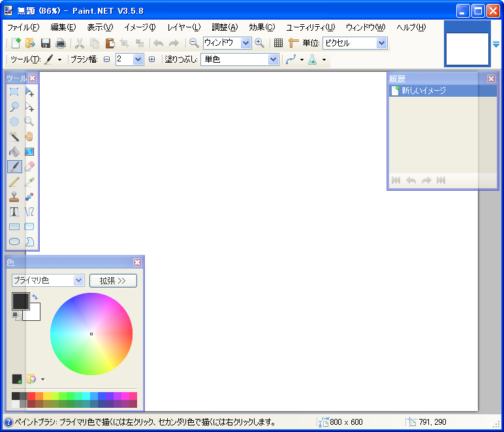504x432 pixels.
Task: Select the Gradient tool
Action: click(x=29, y=152)
